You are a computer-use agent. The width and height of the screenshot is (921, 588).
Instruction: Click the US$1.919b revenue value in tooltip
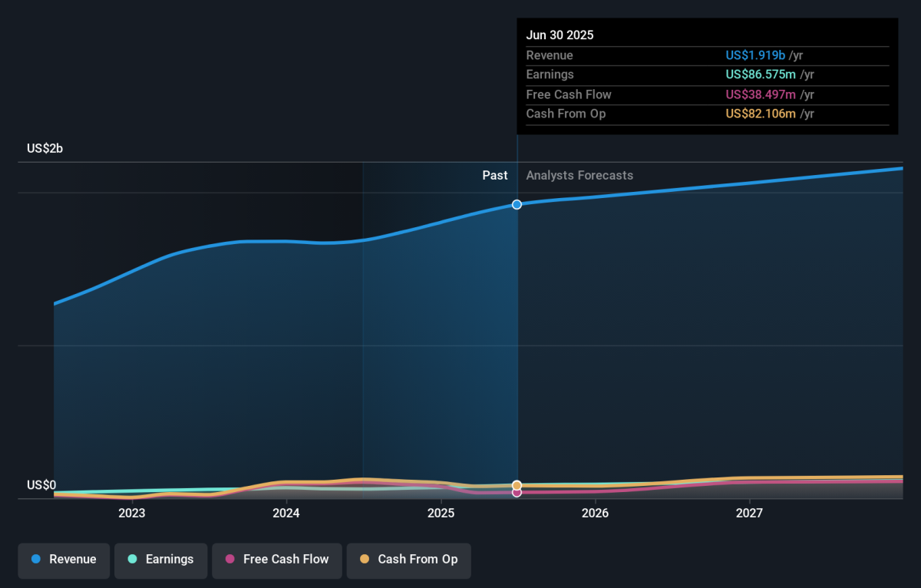coord(755,55)
